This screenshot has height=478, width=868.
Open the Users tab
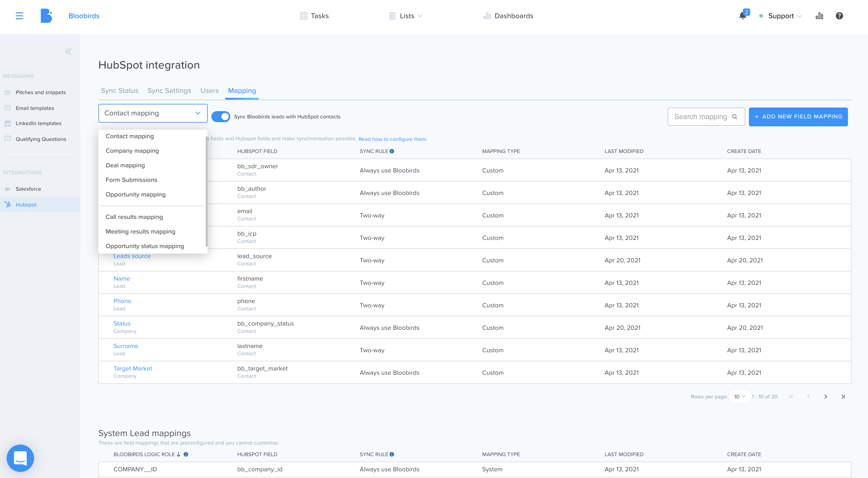(209, 90)
